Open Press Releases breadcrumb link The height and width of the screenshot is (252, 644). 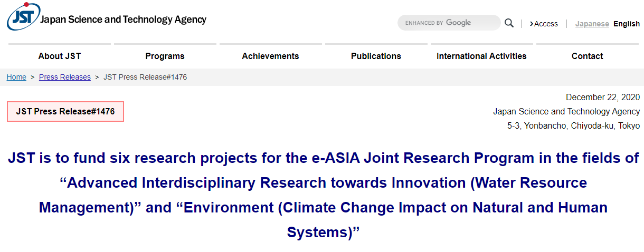65,77
